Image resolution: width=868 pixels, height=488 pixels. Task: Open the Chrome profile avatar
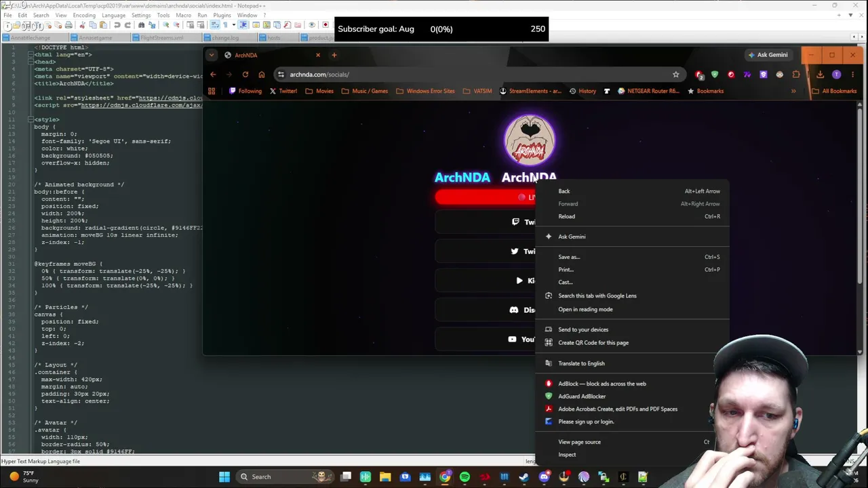[836, 75]
